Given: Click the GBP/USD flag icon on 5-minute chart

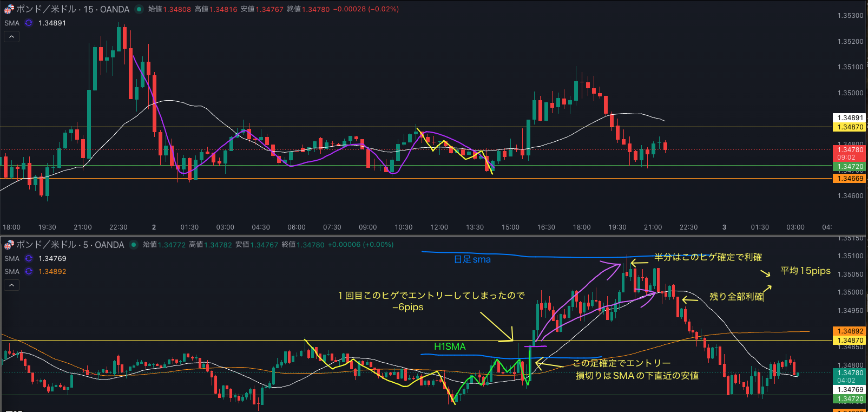Looking at the screenshot, I should tap(9, 245).
